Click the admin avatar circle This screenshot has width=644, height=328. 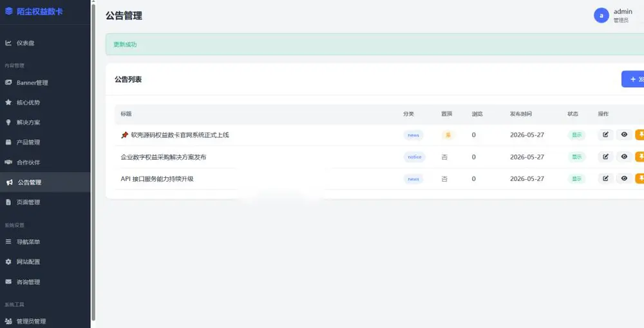(x=601, y=15)
